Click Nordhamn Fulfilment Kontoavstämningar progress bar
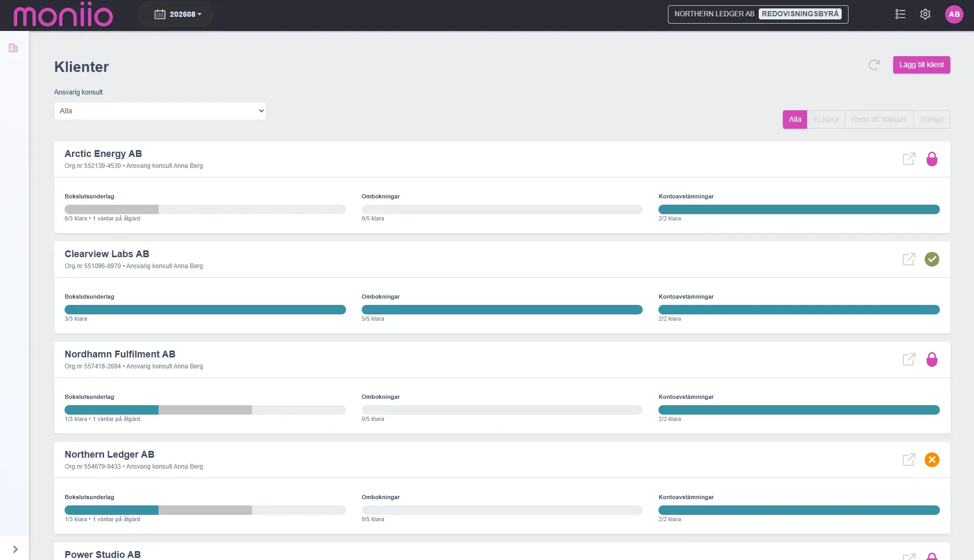 pos(799,410)
